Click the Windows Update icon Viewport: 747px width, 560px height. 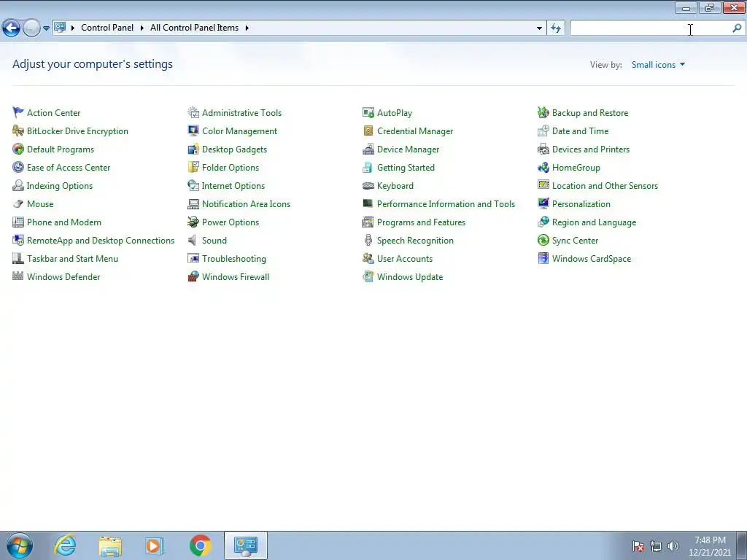368,276
